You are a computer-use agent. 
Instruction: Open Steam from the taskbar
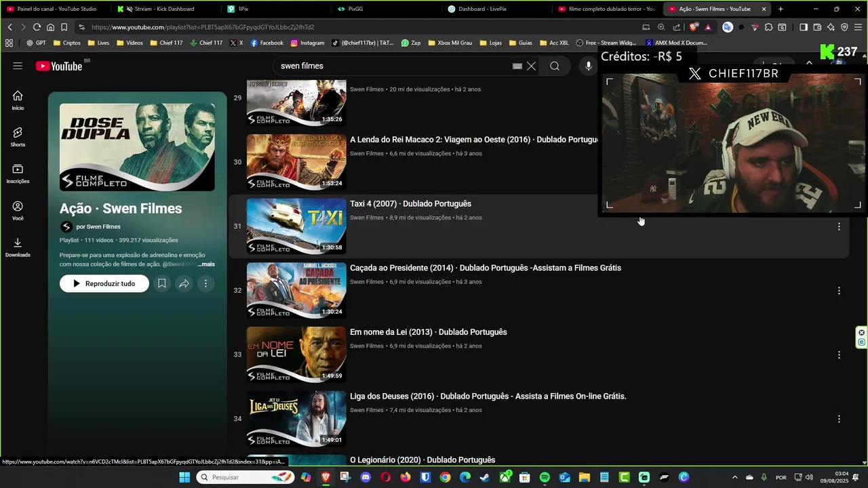(485, 477)
